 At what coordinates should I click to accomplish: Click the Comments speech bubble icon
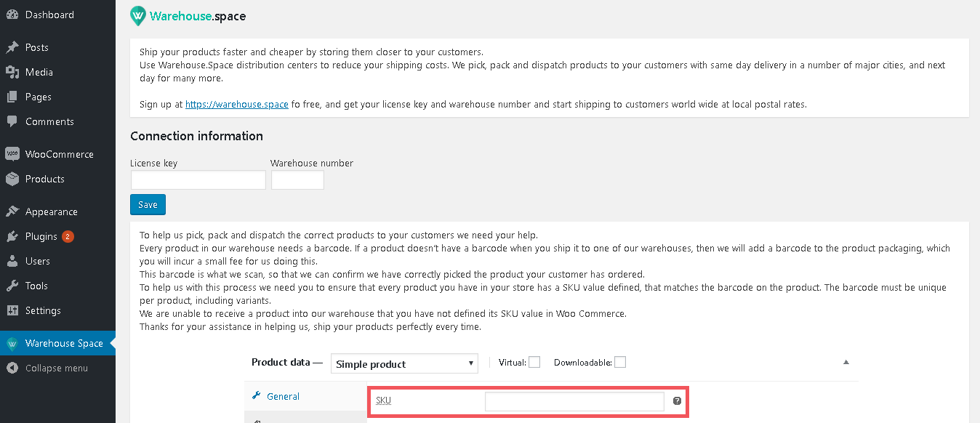coord(12,121)
